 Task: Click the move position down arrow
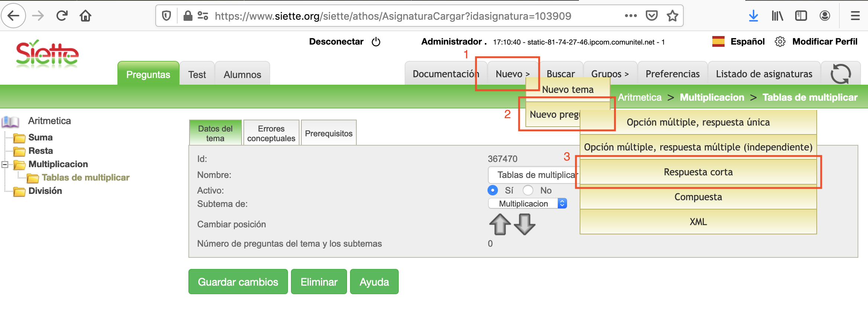pos(524,224)
